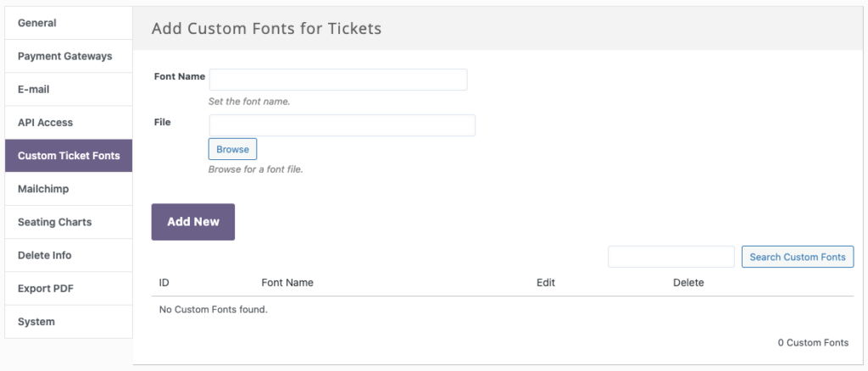Screen dimensions: 868x371
Task: Click the Edit column header
Action: tap(546, 283)
